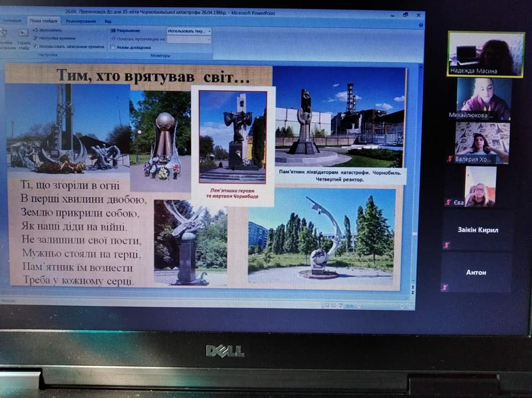Uncheck Использовать записанные времена checkbox
This screenshot has height=398, width=532.
pos(35,46)
